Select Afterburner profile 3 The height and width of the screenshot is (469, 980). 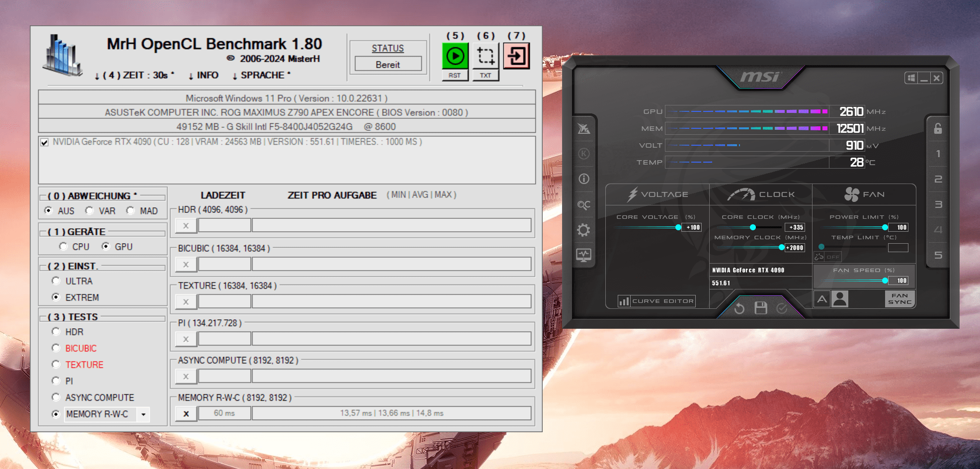coord(938,204)
